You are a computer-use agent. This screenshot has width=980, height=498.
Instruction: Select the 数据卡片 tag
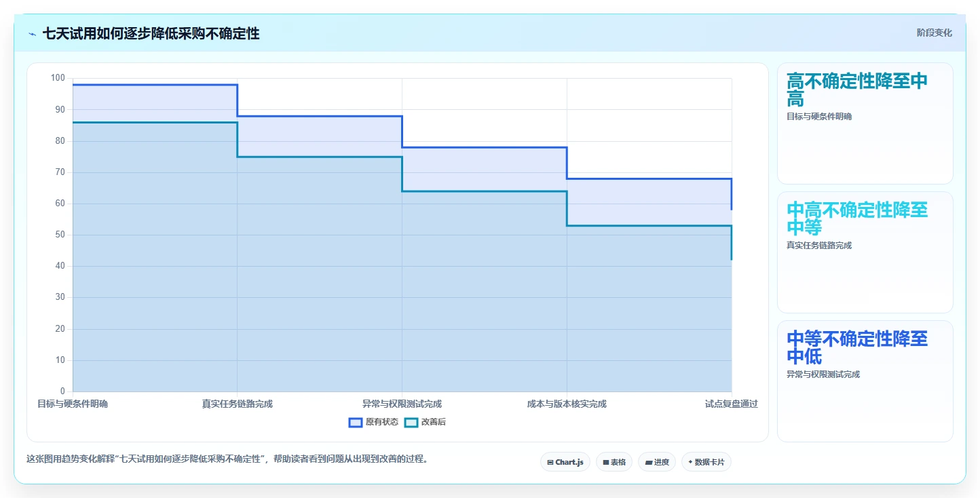[x=706, y=462]
